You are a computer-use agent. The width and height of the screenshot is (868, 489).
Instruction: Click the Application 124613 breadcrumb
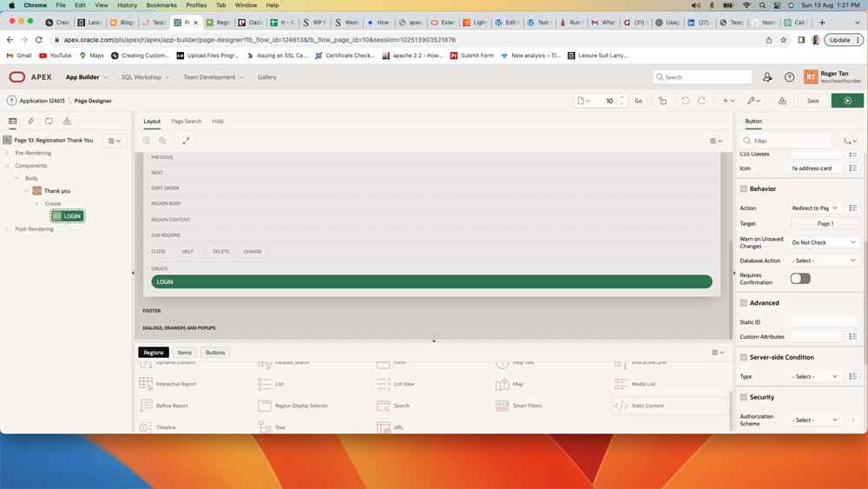(42, 101)
